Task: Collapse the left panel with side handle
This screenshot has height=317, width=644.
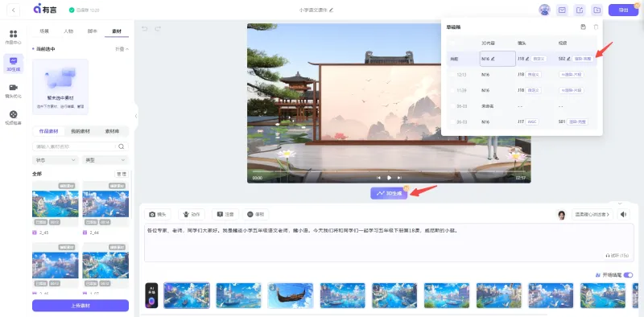Action: point(136,116)
